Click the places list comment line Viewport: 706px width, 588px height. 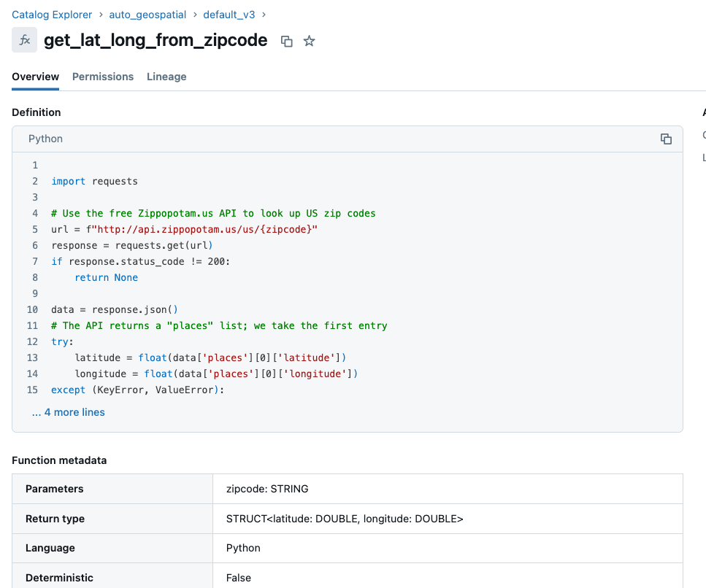pos(219,325)
